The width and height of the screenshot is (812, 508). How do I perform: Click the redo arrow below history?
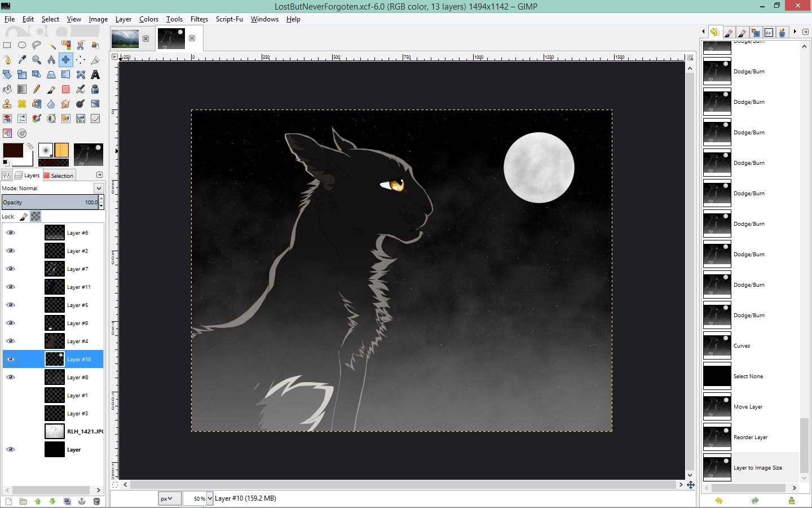tap(755, 501)
